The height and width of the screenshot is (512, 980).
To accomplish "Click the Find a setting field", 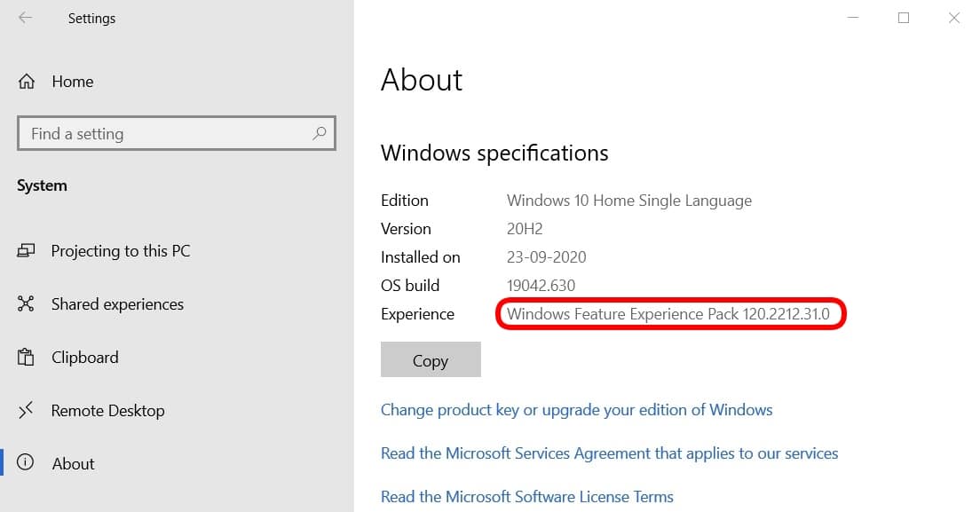I will [177, 133].
